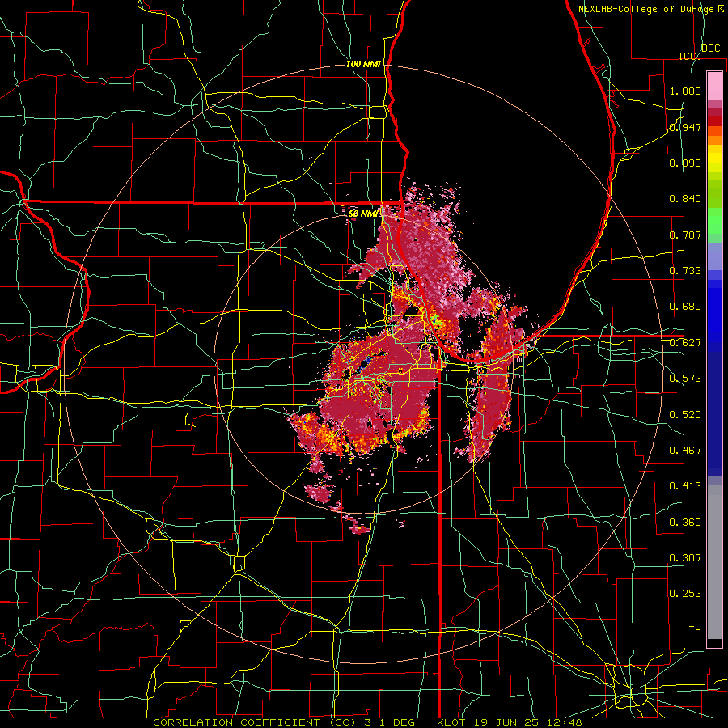Select the 0.413 legend value
728x728 pixels.
pyautogui.click(x=685, y=486)
